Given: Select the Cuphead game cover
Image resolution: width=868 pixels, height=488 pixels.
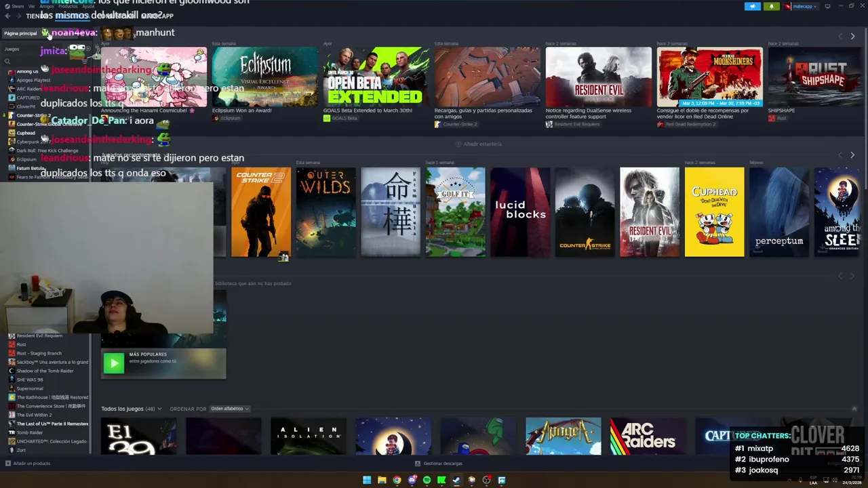Looking at the screenshot, I should coord(715,212).
